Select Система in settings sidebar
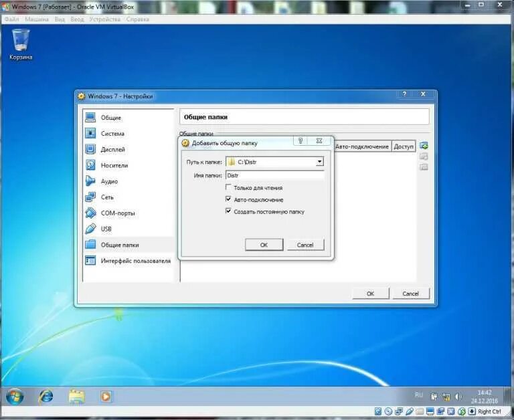Screen dimensions: 514x420 tap(128, 134)
